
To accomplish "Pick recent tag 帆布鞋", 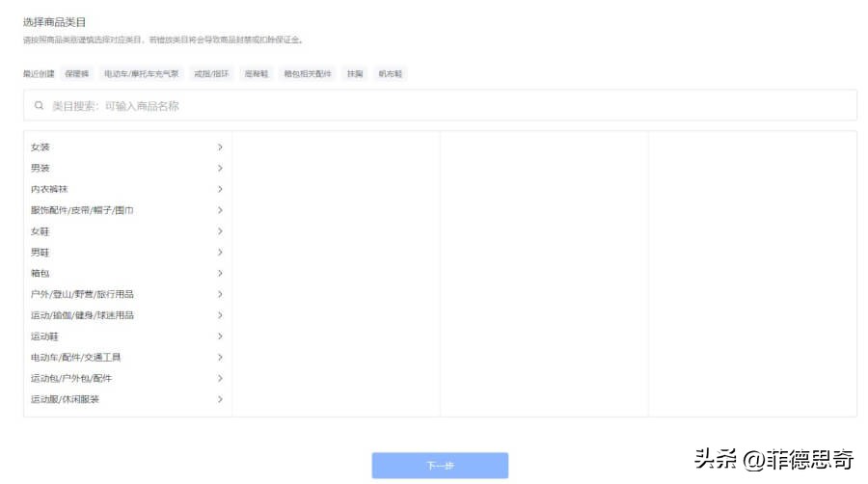I will (391, 73).
